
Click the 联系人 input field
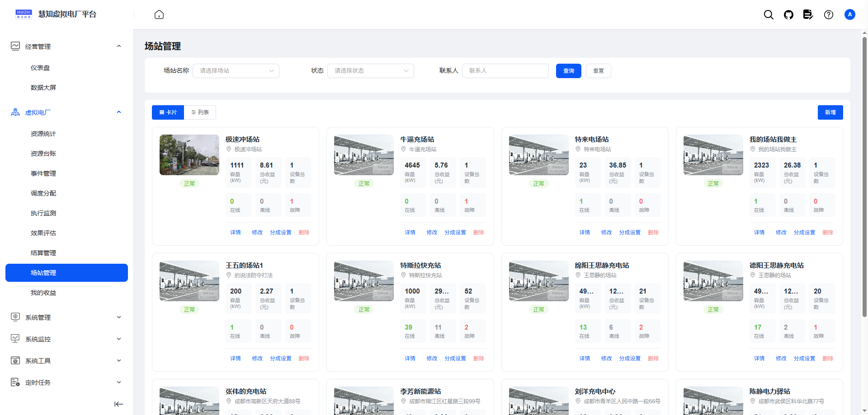click(x=505, y=71)
